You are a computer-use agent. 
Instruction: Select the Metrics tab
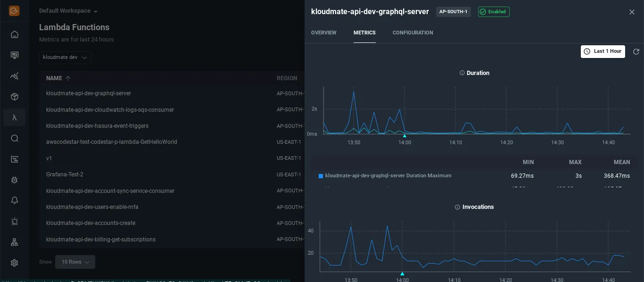point(364,33)
